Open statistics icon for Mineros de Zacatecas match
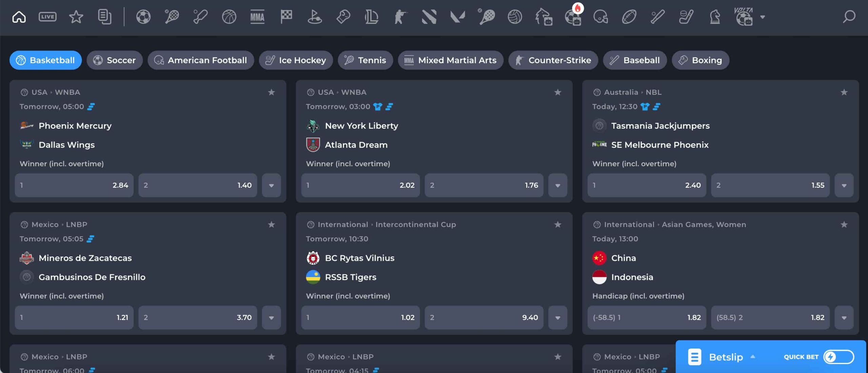Screen dimensions: 868x373 90,239
